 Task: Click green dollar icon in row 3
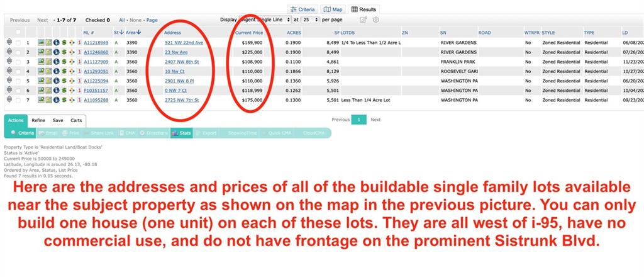click(x=64, y=62)
